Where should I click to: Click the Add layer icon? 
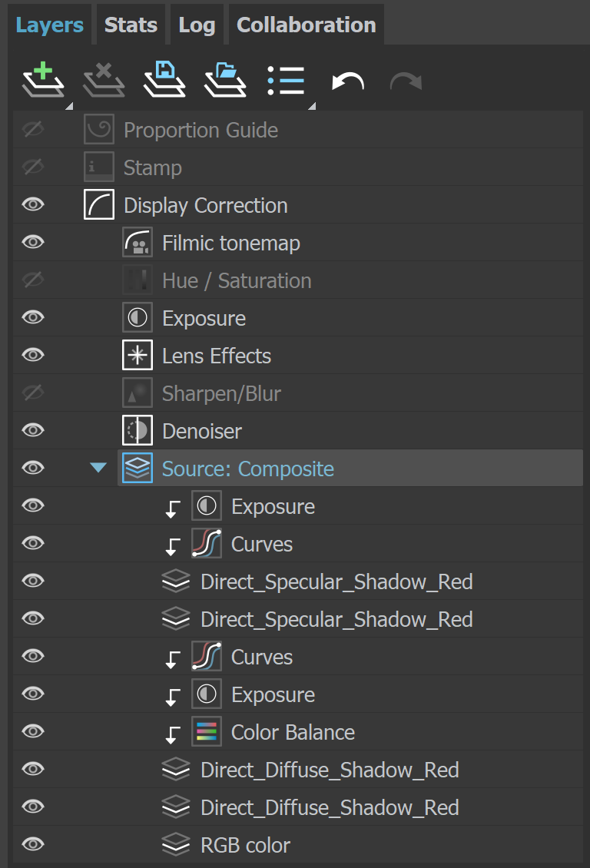coord(42,81)
